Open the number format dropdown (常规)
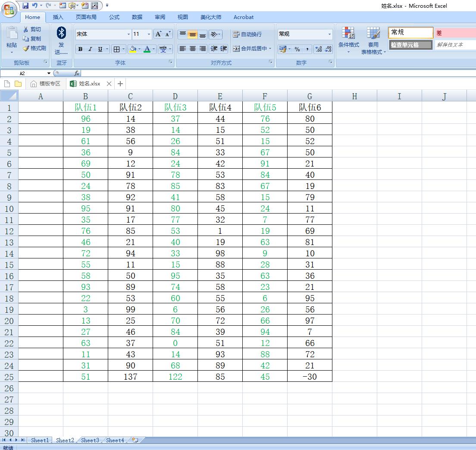 coord(329,34)
